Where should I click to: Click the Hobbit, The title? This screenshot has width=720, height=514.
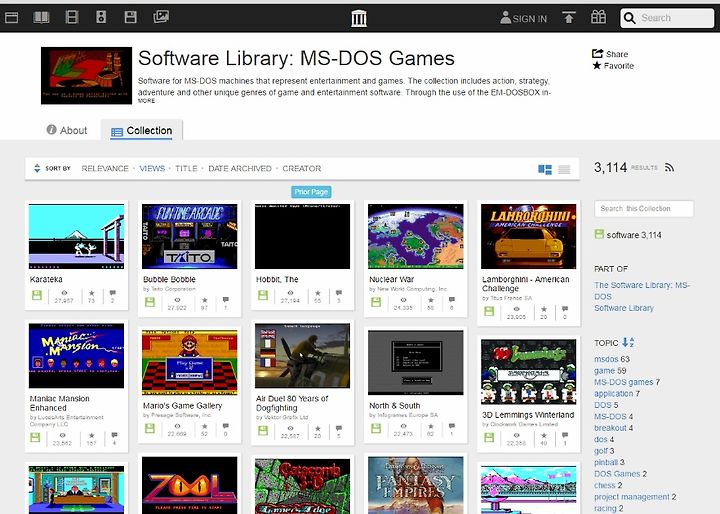[x=277, y=279]
